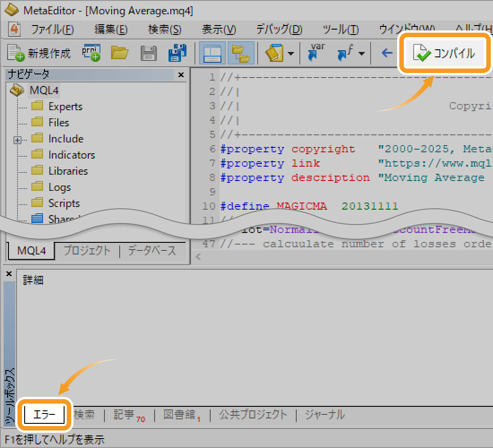This screenshot has width=493, height=448.
Task: Click the open folder icon in toolbar
Action: click(120, 53)
